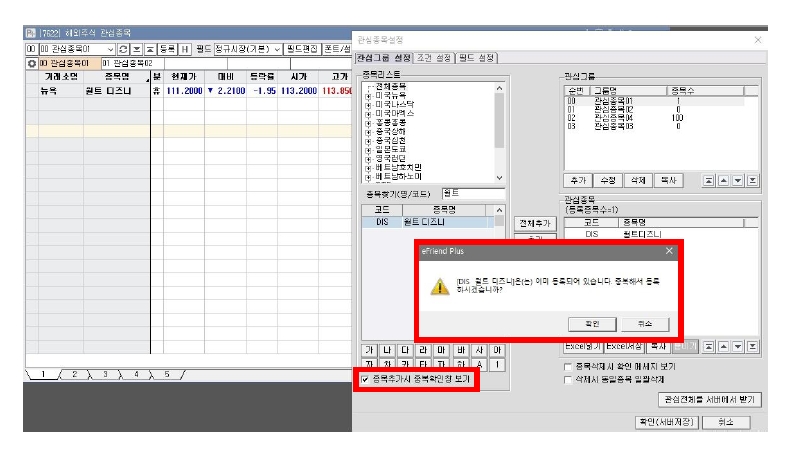
Task: Expand the 베트남호치민 tree node
Action: pos(368,168)
